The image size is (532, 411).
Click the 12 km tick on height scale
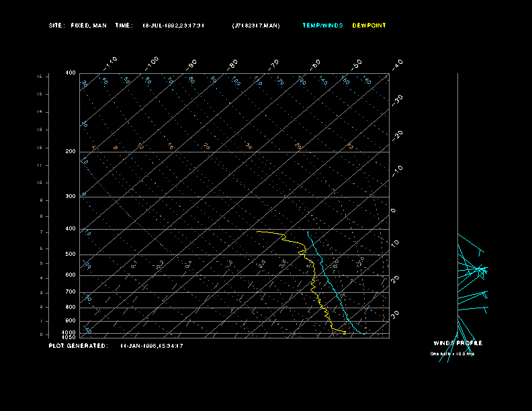pos(40,148)
